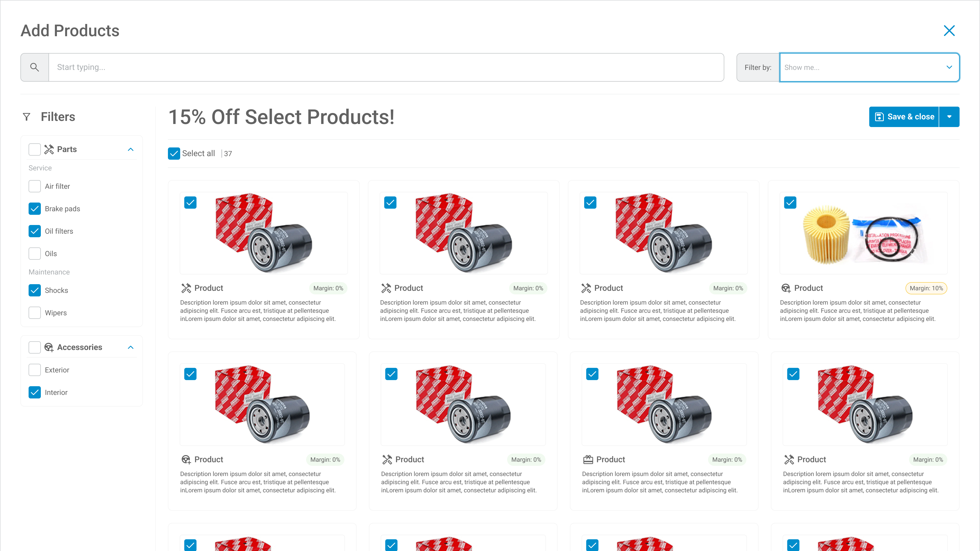
Task: Click the search magnifier icon
Action: pyautogui.click(x=35, y=67)
